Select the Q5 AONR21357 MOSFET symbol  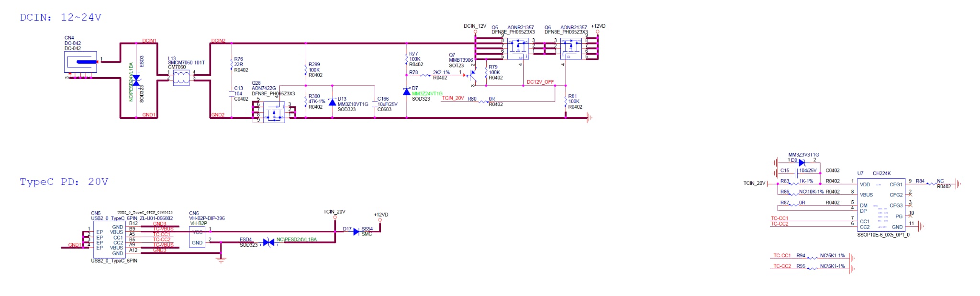(x=518, y=49)
